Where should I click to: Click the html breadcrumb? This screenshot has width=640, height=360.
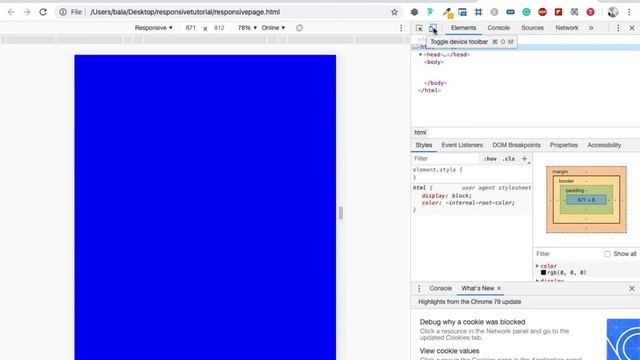420,132
